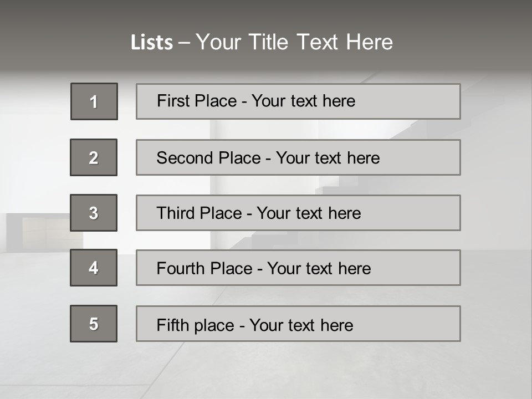The height and width of the screenshot is (399, 532).
Task: Click the slide title text
Action: 262,42
